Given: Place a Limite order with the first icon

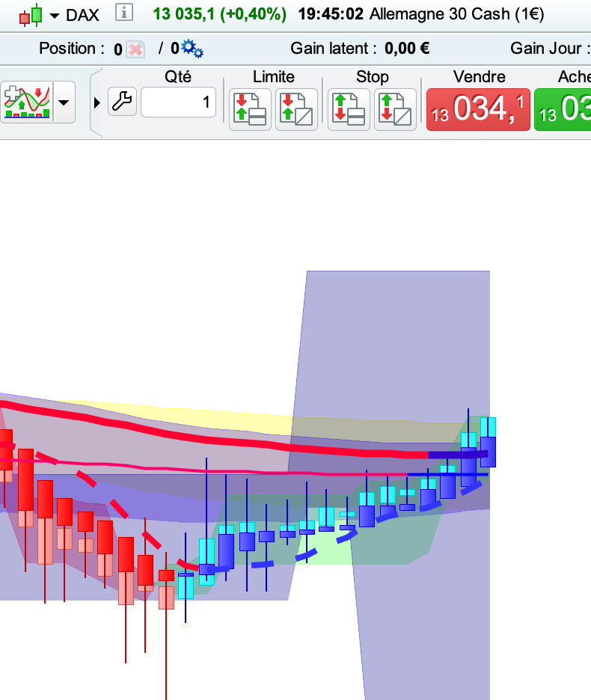Looking at the screenshot, I should click(x=250, y=109).
